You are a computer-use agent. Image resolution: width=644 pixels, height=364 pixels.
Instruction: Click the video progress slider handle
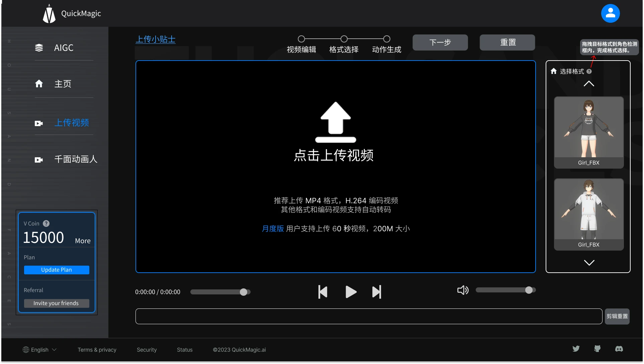coord(244,292)
